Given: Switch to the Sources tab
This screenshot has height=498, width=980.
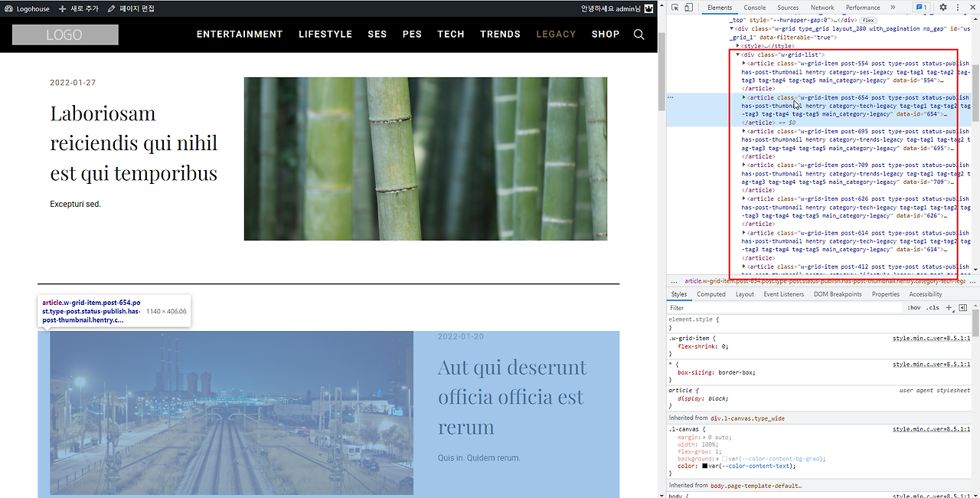Looking at the screenshot, I should pos(788,8).
